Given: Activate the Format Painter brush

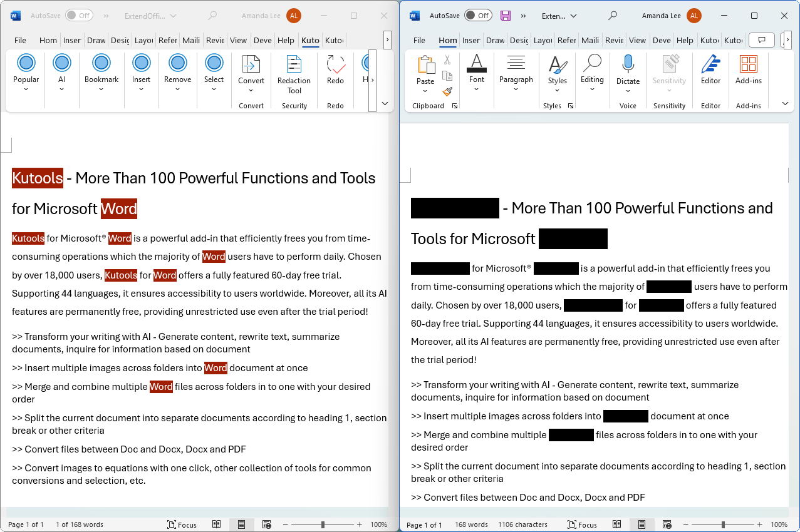Looking at the screenshot, I should tap(447, 91).
